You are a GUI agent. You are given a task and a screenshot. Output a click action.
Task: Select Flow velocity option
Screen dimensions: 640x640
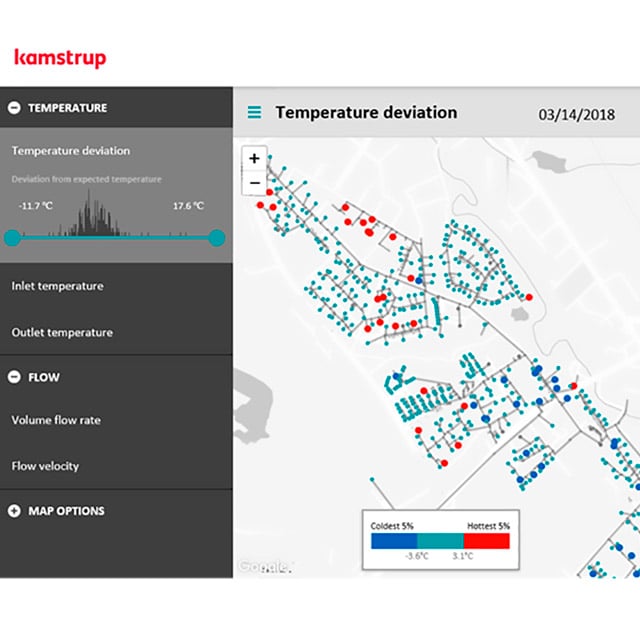click(45, 466)
